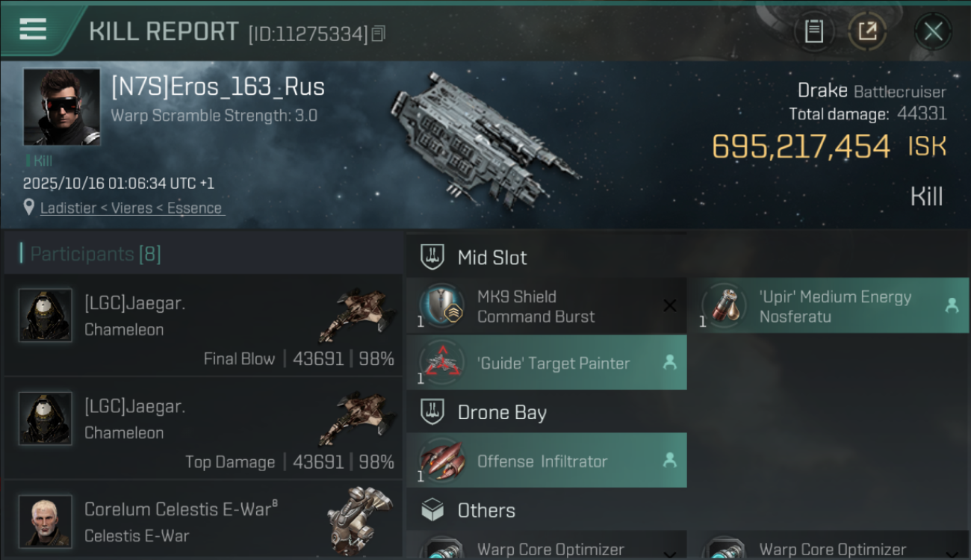Open the clipboard notes icon
This screenshot has height=560, width=971.
[813, 31]
